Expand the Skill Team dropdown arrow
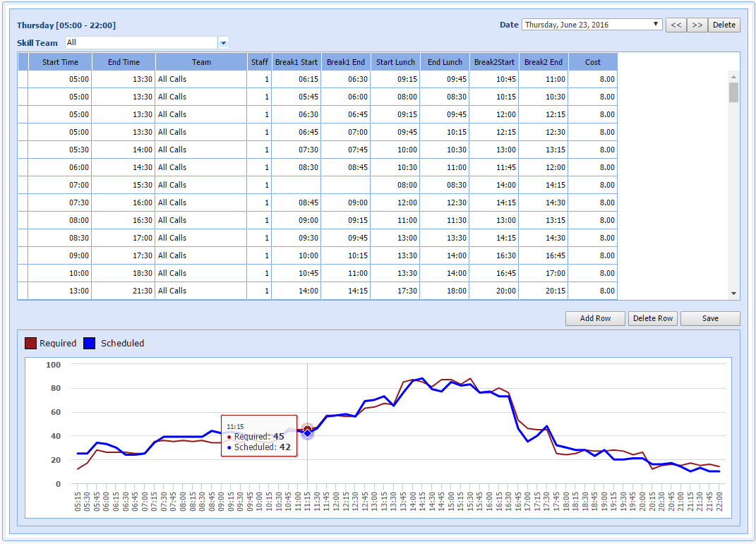Image resolution: width=756 pixels, height=544 pixels. tap(224, 43)
